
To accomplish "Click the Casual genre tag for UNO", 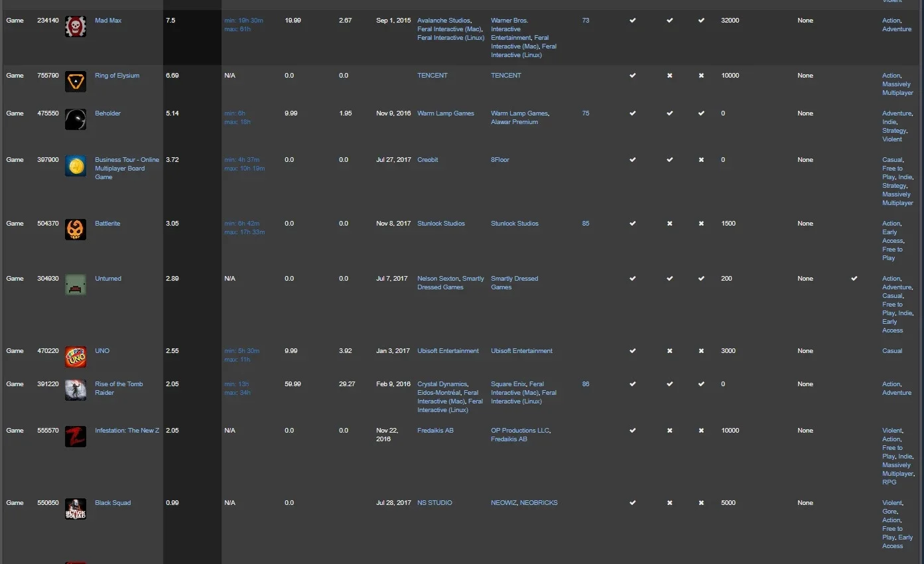I will pos(892,351).
